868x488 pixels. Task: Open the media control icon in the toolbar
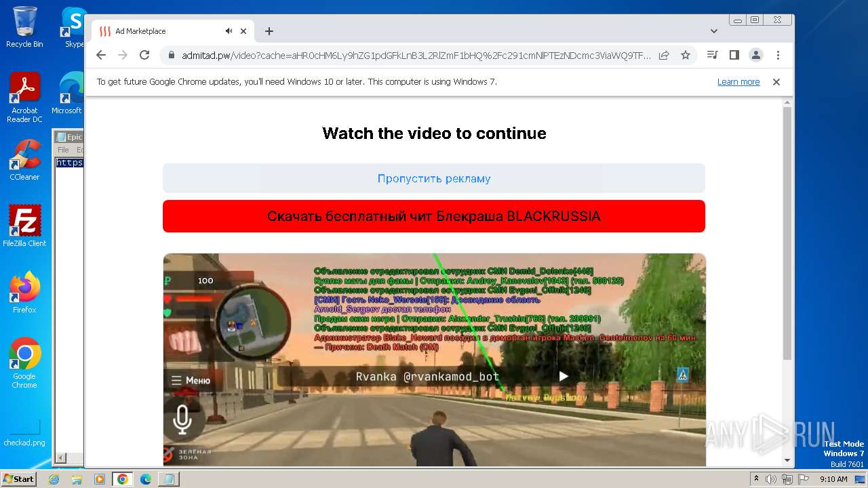(712, 55)
